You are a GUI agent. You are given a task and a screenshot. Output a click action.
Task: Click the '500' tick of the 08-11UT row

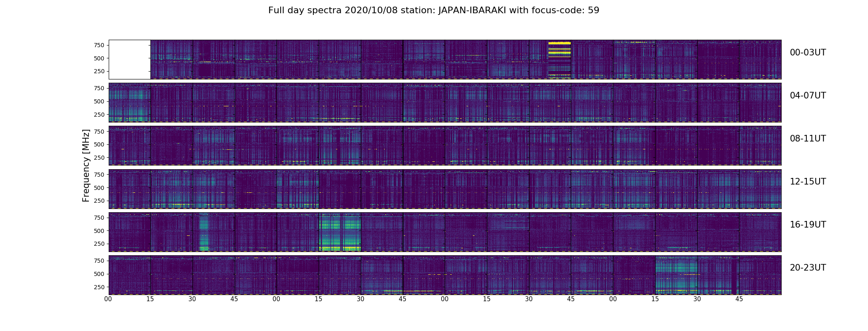[x=99, y=144]
